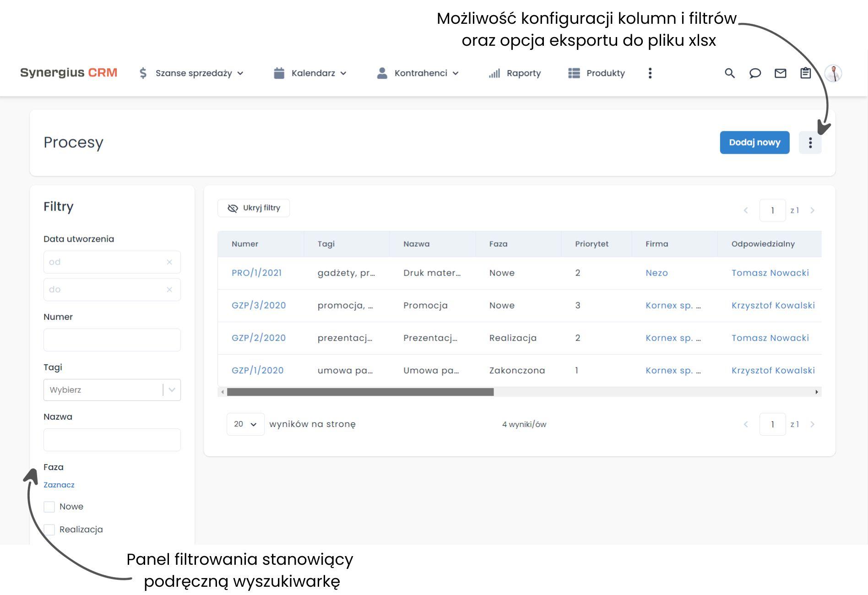868x595 pixels.
Task: Open the clipboard tasks icon
Action: pos(805,73)
